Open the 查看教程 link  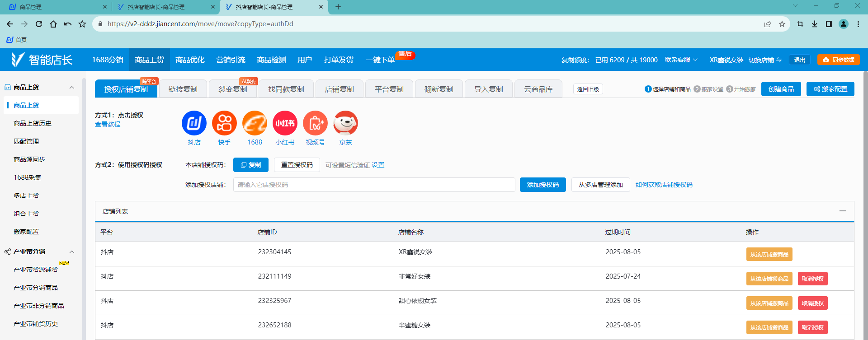point(108,124)
